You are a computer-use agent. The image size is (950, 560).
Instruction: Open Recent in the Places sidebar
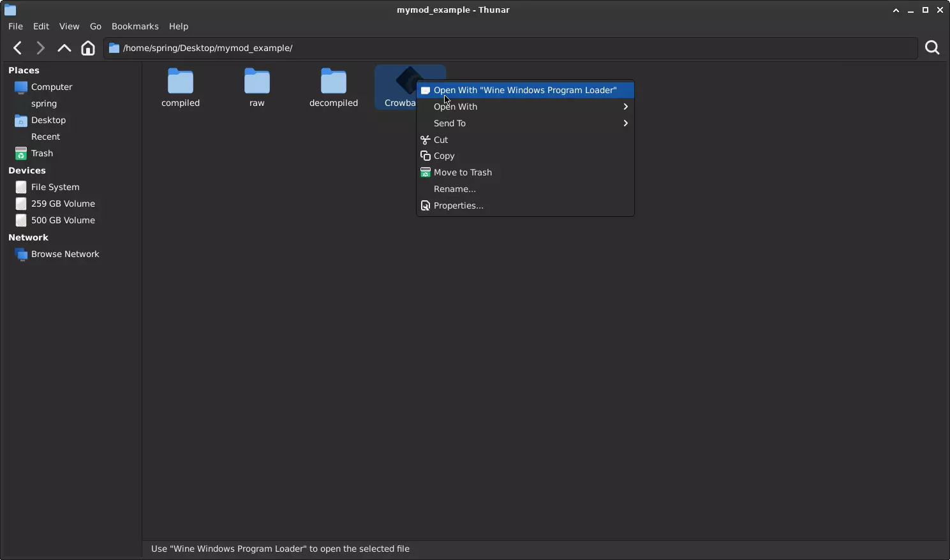[45, 136]
